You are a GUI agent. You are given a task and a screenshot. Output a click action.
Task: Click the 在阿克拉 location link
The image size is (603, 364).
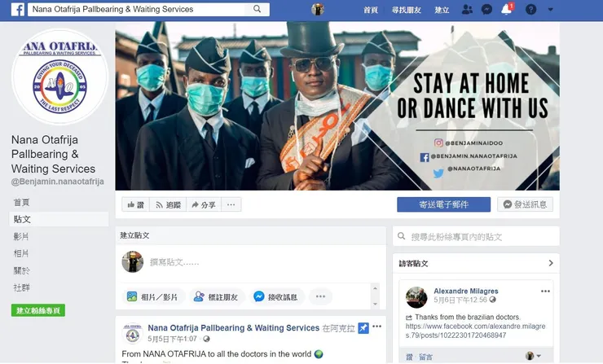(x=338, y=328)
